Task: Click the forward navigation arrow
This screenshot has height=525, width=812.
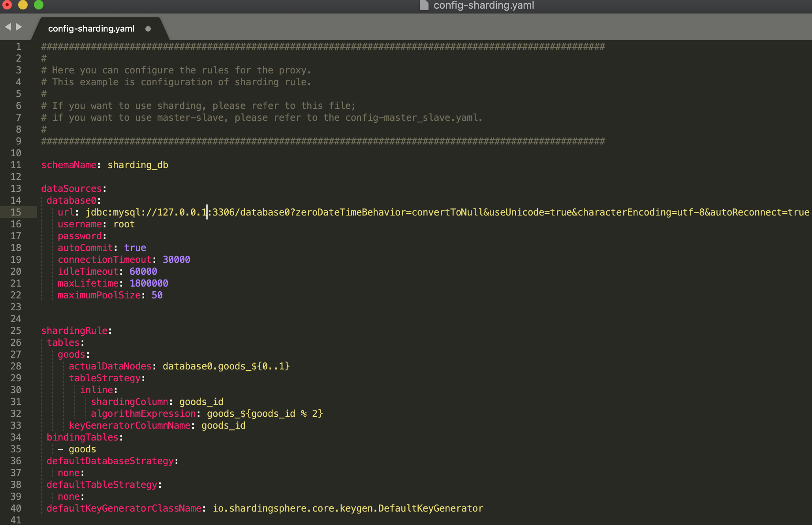Action: (18, 26)
